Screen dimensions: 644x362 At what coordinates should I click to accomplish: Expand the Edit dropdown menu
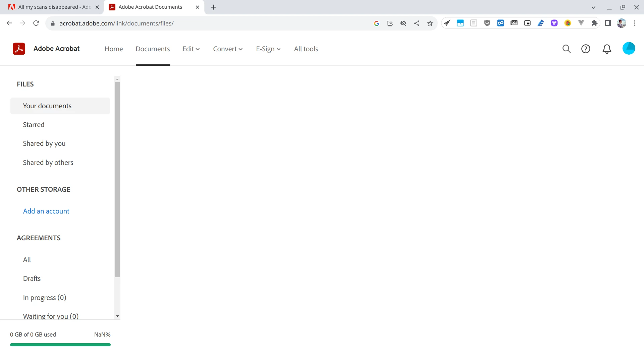[x=191, y=49]
